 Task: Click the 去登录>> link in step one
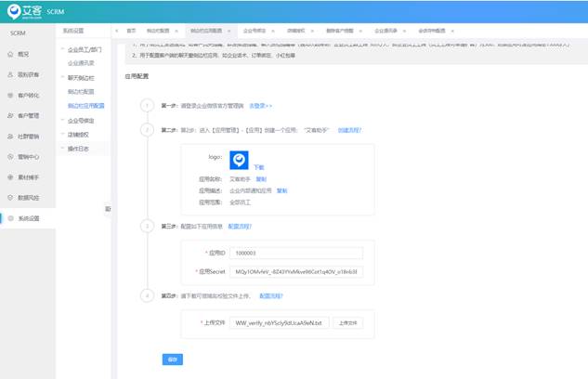(261, 106)
